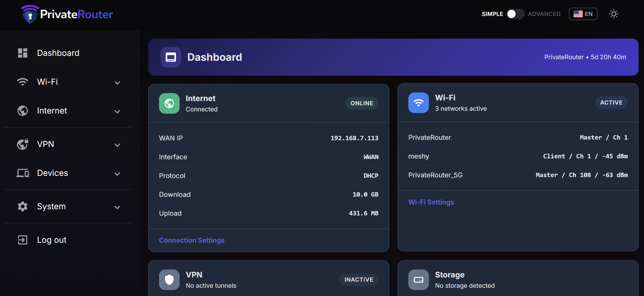Click the VPN card title
644x296 pixels.
(194, 275)
